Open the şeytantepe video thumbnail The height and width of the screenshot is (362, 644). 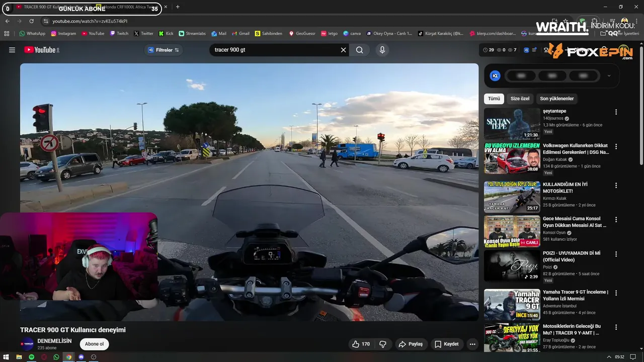(512, 124)
